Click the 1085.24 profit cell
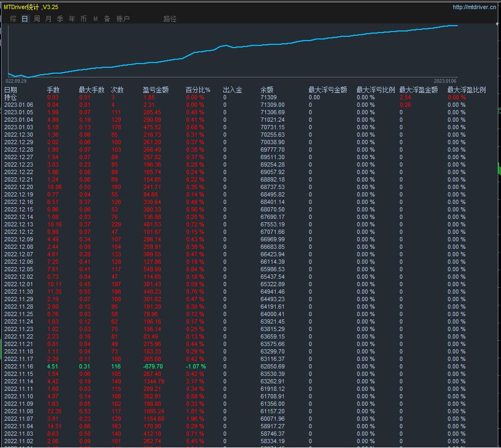Image resolution: width=501 pixels, height=448 pixels. (154, 411)
